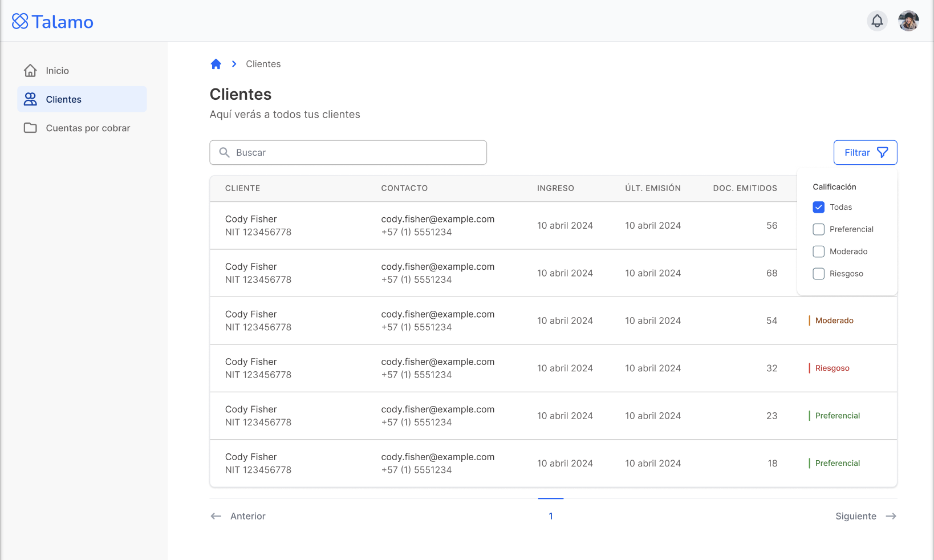Click subtitle Aquí verás a todos tus clientes

click(x=285, y=114)
